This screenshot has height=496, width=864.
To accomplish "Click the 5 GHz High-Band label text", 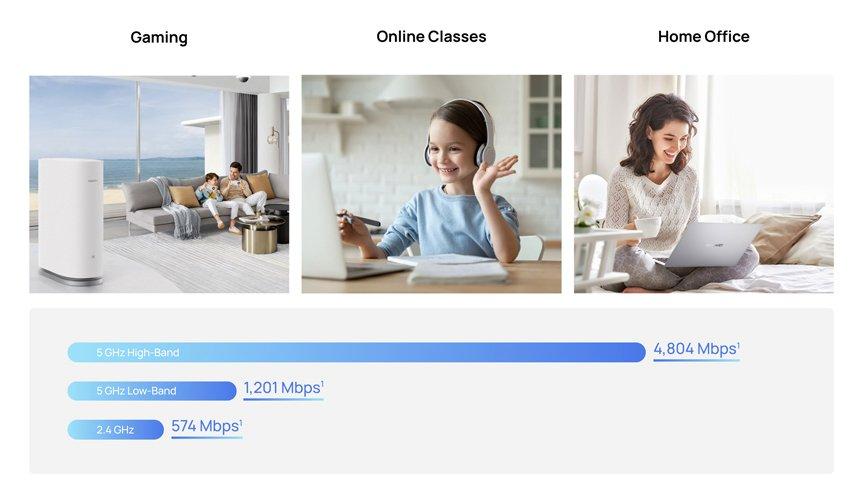I will 138,352.
